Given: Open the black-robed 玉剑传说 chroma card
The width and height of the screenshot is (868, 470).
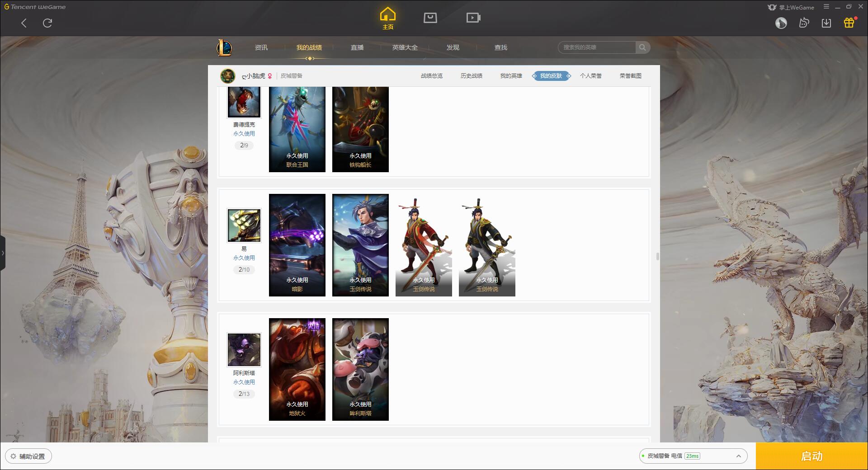Looking at the screenshot, I should point(487,245).
